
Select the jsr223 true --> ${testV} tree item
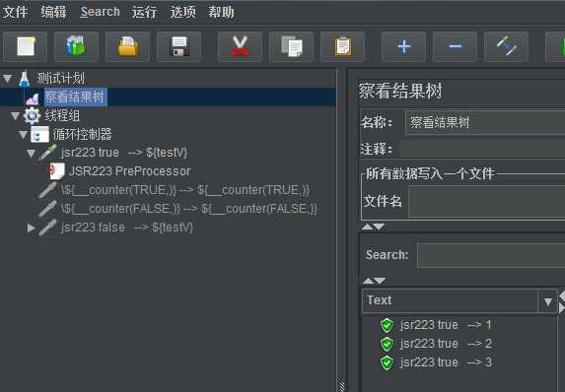[x=124, y=153]
